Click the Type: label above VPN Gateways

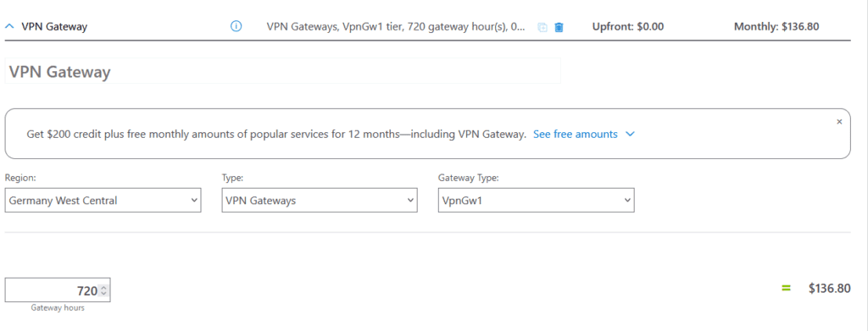pos(232,178)
